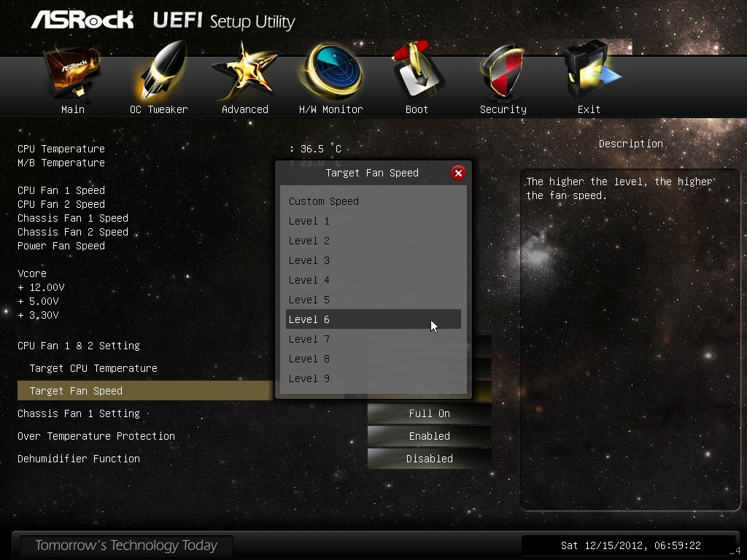Open Over Temperature Protection Enabled dropdown
747x560 pixels.
click(429, 436)
